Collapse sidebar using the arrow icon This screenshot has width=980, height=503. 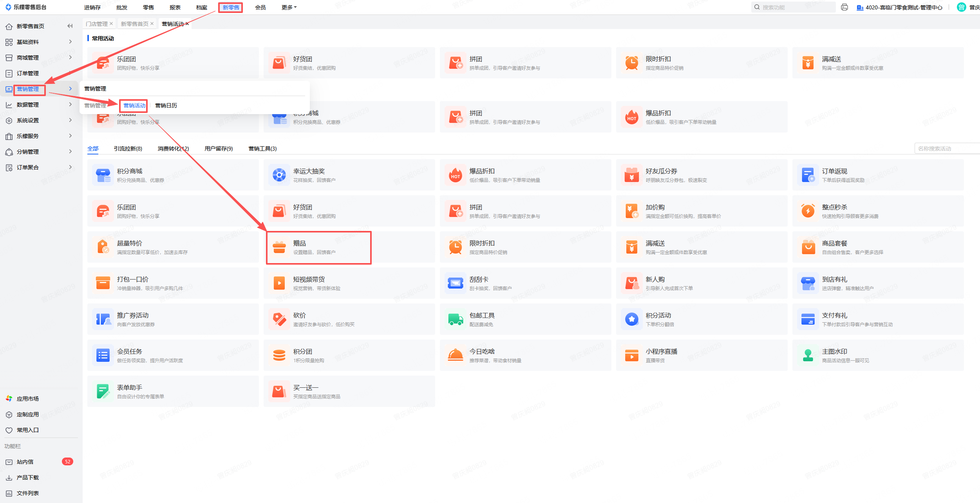coord(70,26)
